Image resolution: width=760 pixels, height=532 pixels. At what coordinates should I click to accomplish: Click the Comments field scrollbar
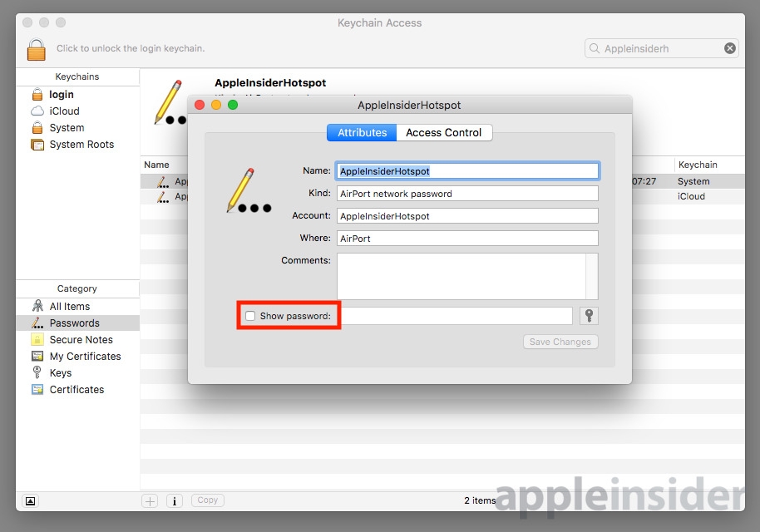click(x=592, y=276)
